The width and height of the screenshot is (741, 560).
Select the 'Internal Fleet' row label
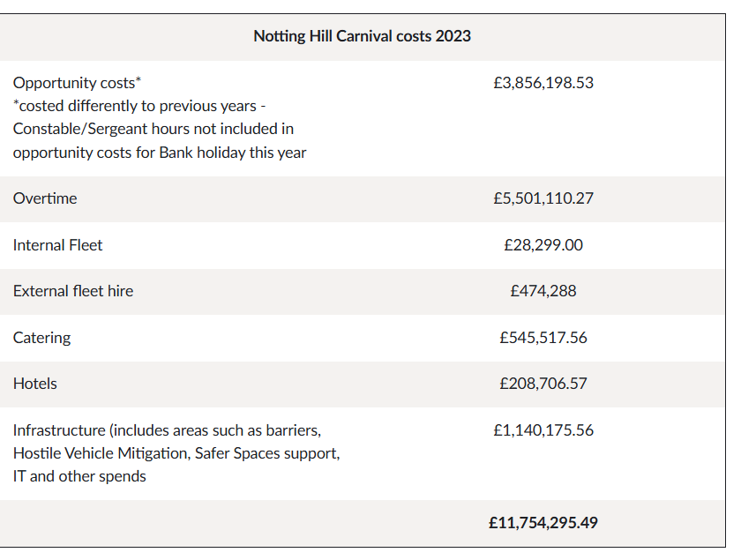click(x=57, y=245)
